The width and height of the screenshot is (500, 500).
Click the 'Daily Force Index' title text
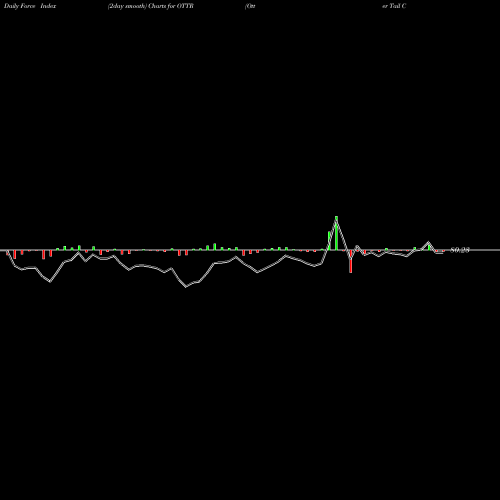30,6
